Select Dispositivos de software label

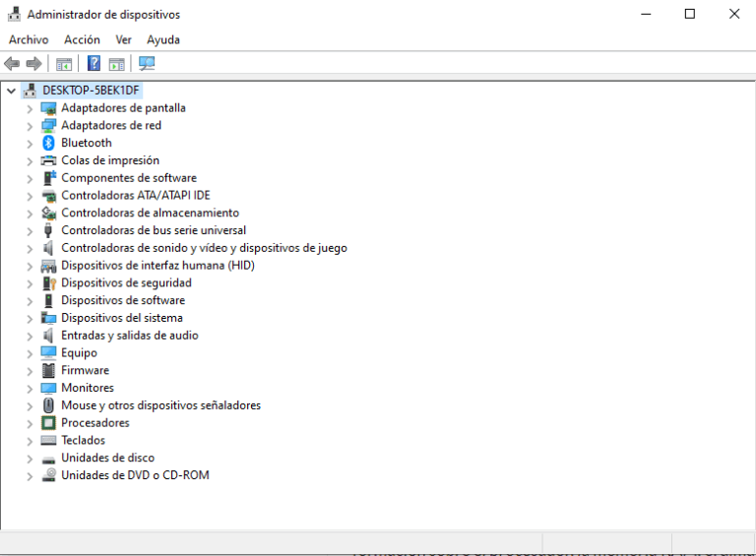pyautogui.click(x=123, y=300)
